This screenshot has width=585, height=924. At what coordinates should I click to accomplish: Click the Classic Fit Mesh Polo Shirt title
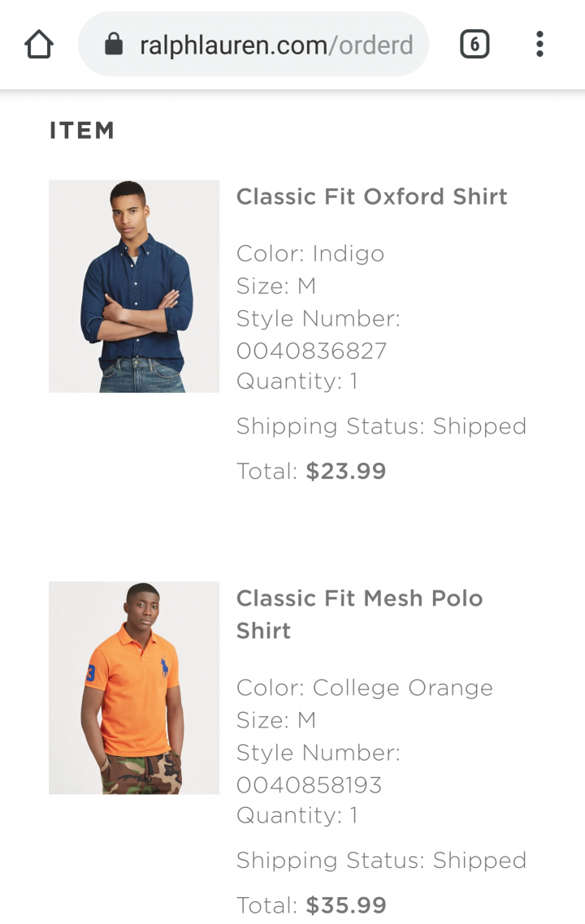tap(360, 615)
